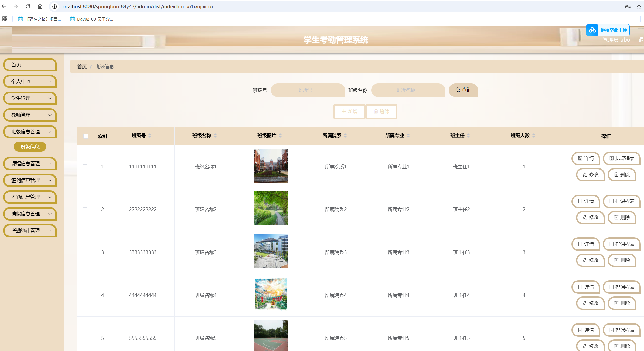The width and height of the screenshot is (644, 351).
Task: Open the 首页 sidebar menu item
Action: click(x=30, y=65)
